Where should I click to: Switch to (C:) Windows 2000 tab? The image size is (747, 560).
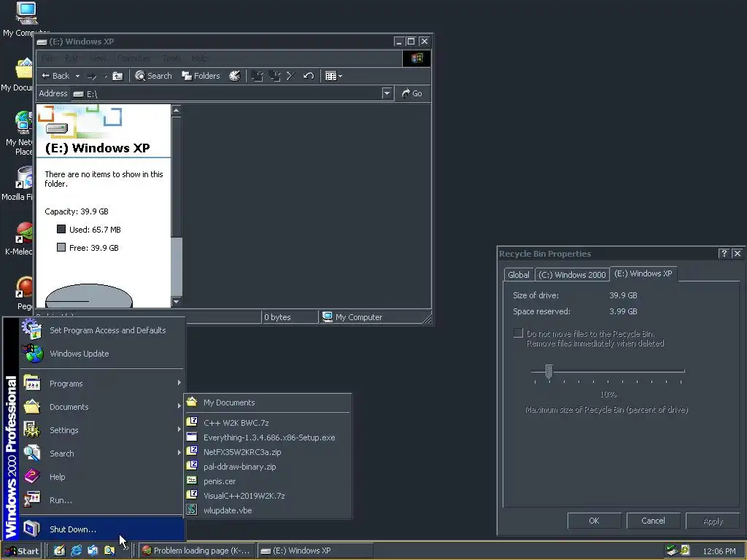click(x=572, y=275)
